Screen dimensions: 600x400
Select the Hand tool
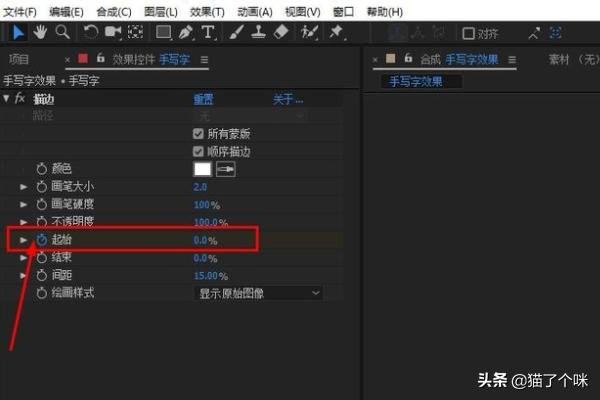pyautogui.click(x=40, y=32)
